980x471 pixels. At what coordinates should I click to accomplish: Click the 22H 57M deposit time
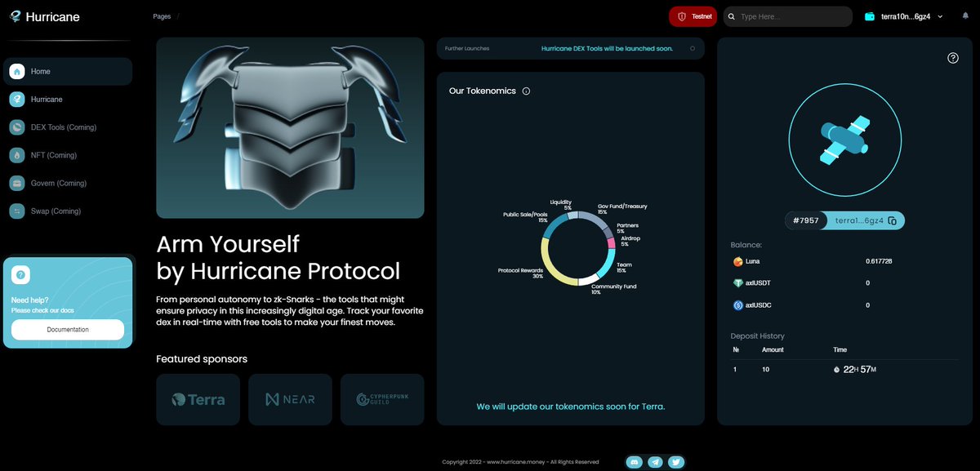pyautogui.click(x=860, y=370)
